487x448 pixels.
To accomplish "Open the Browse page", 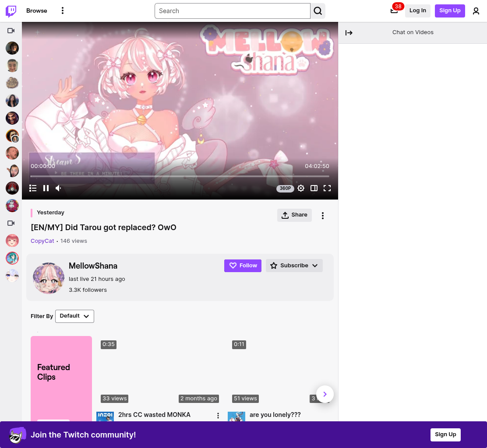I will (x=37, y=10).
